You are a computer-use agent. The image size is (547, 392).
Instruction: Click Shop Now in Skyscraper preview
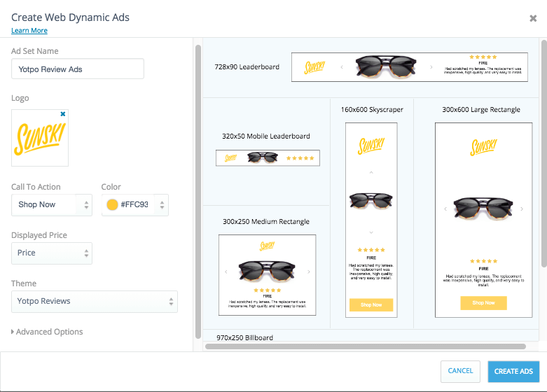tap(371, 304)
